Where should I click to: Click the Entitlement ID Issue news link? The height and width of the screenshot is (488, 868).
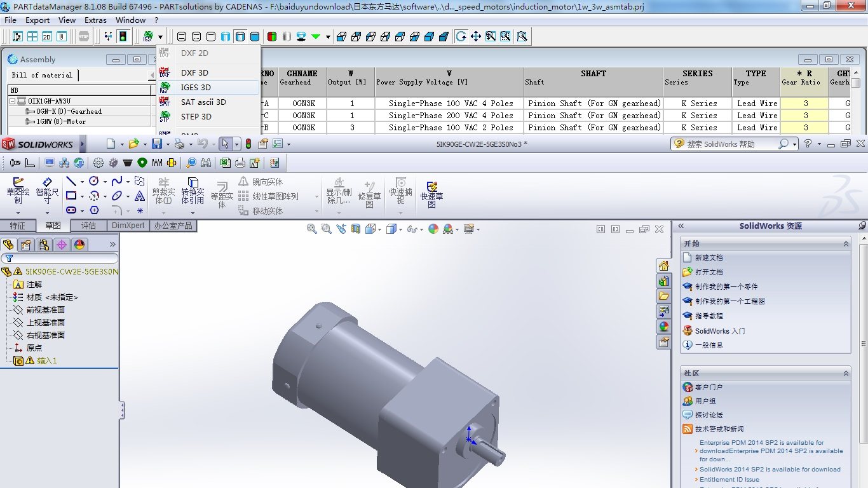point(729,480)
